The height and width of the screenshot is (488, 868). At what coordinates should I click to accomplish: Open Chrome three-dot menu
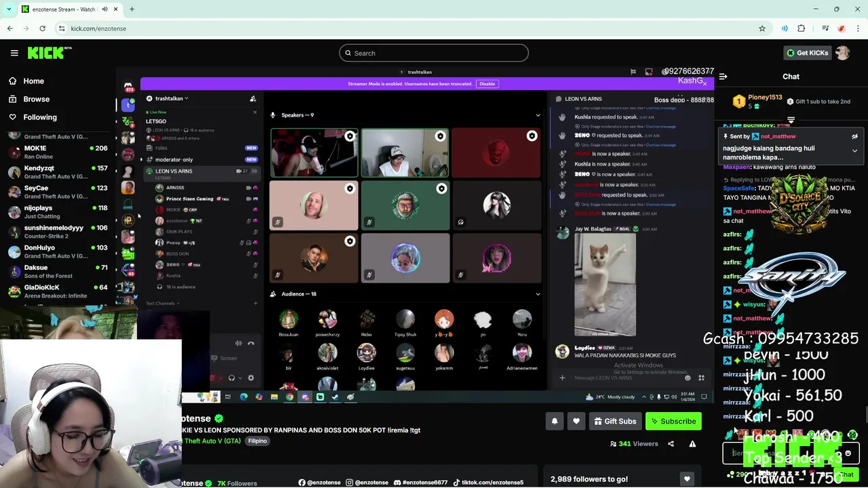click(x=858, y=28)
